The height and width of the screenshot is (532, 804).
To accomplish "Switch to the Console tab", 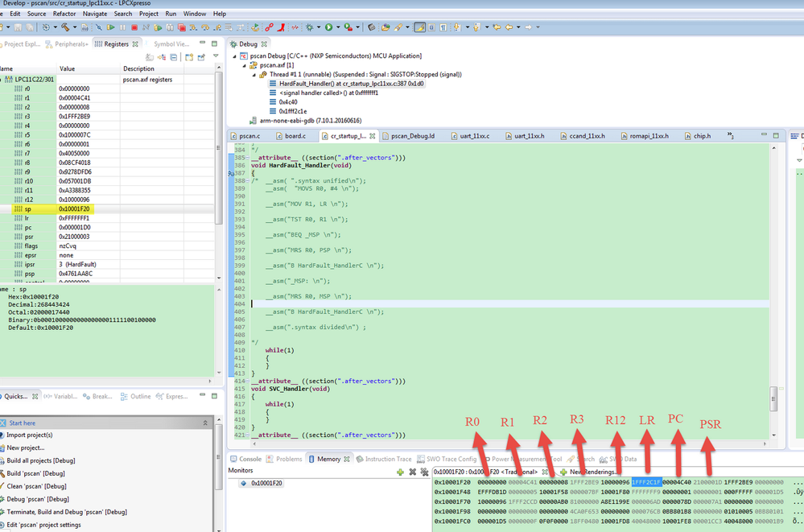I will click(x=250, y=459).
